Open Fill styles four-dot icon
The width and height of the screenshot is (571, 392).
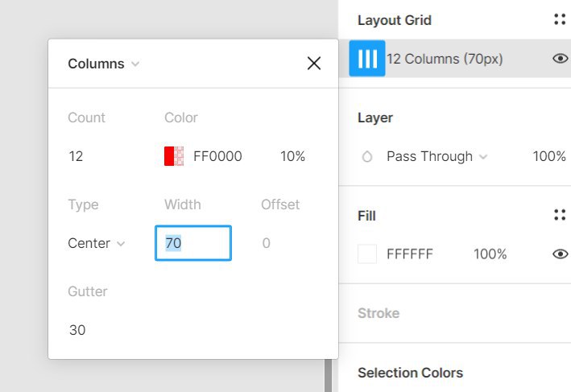tap(560, 215)
